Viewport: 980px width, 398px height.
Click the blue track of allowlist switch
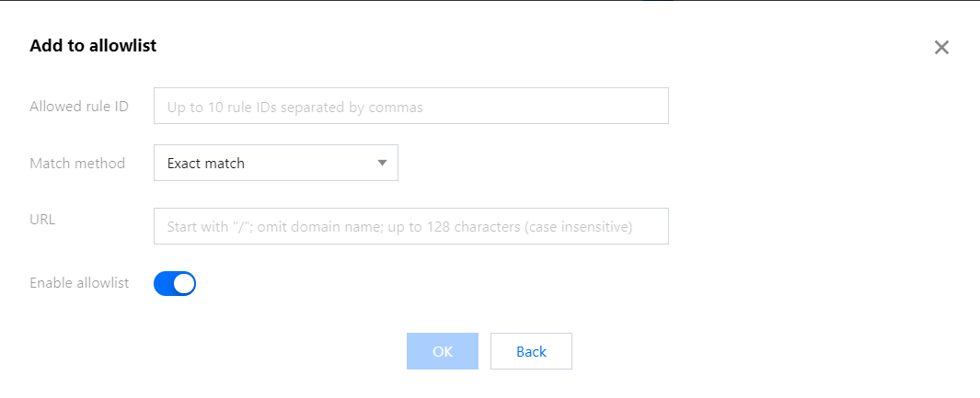click(163, 284)
